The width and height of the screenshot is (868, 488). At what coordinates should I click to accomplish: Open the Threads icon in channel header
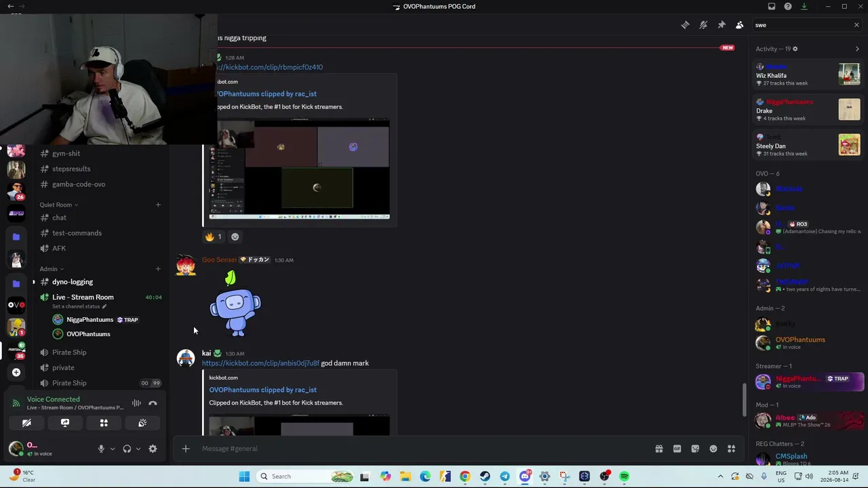(685, 25)
